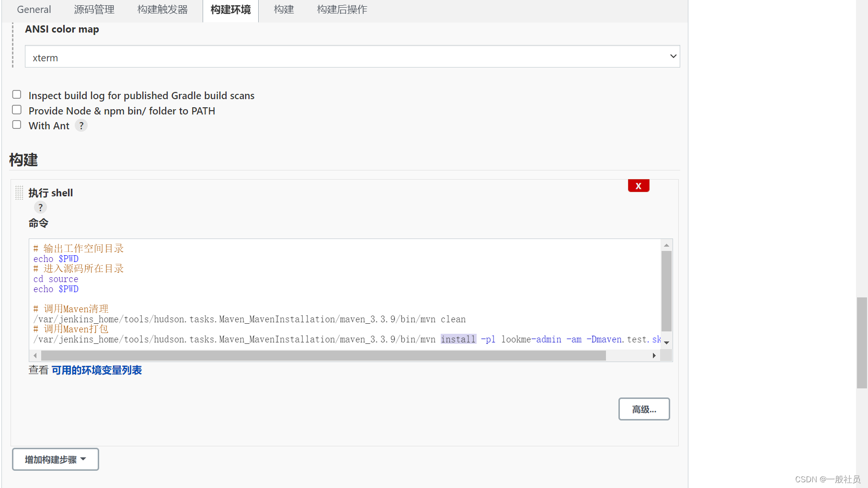Click the '# 进入源码所在目录' comment line

pyautogui.click(x=79, y=268)
